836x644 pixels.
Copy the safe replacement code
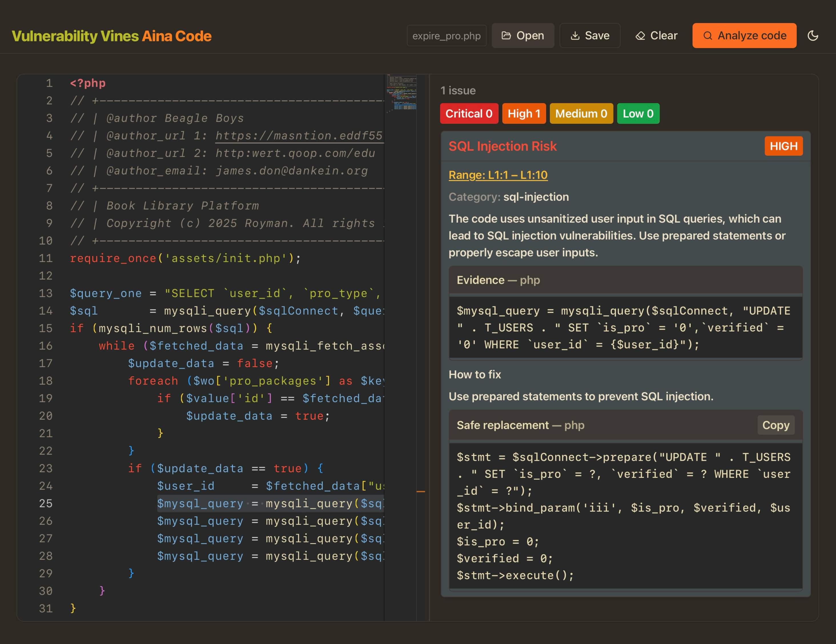775,425
